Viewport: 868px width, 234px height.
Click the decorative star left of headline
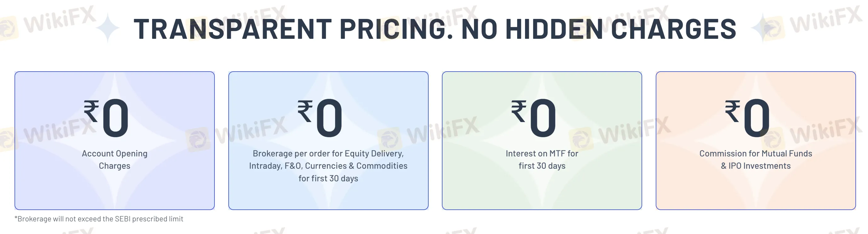pyautogui.click(x=107, y=28)
